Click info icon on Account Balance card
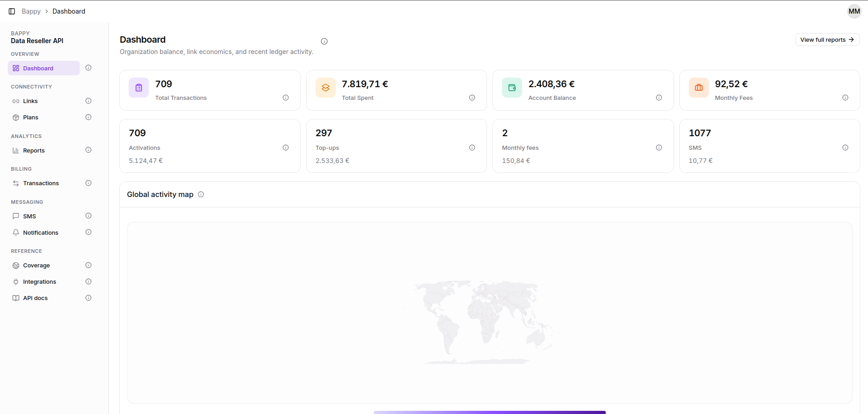This screenshot has height=414, width=868. [x=659, y=98]
